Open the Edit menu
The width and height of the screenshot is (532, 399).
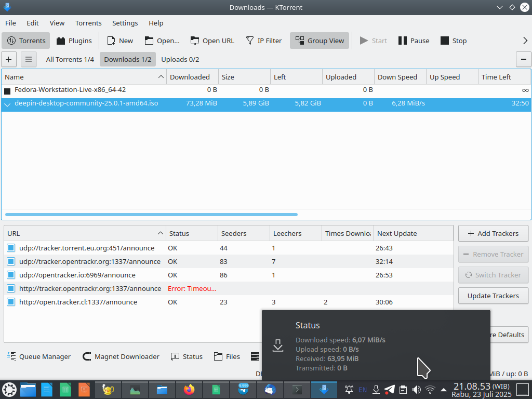(x=33, y=23)
